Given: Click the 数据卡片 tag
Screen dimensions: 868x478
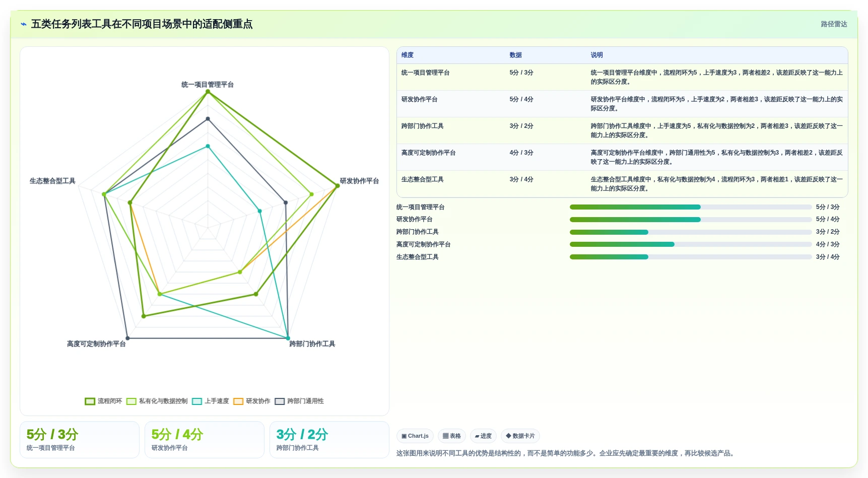Looking at the screenshot, I should [x=520, y=436].
